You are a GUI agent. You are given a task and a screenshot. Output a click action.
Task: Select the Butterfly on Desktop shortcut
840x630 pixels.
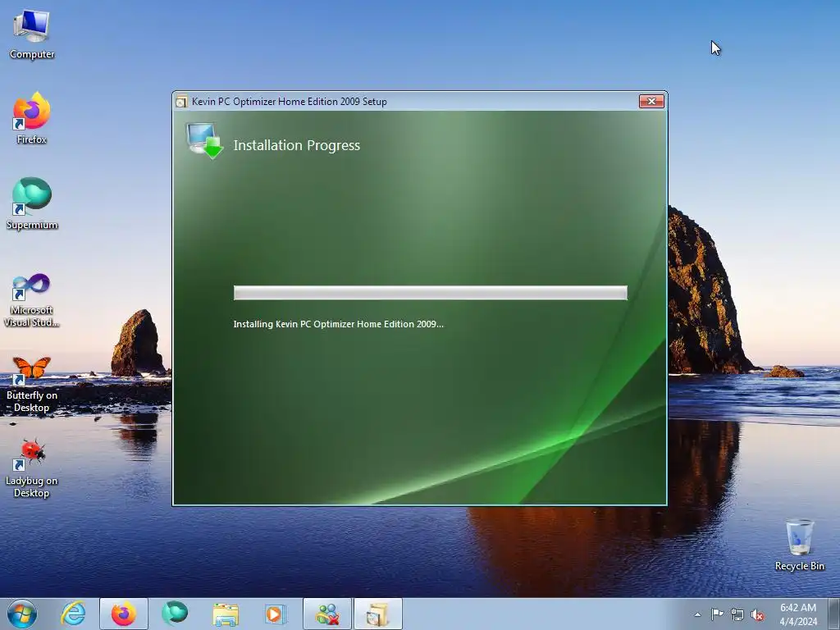32,385
